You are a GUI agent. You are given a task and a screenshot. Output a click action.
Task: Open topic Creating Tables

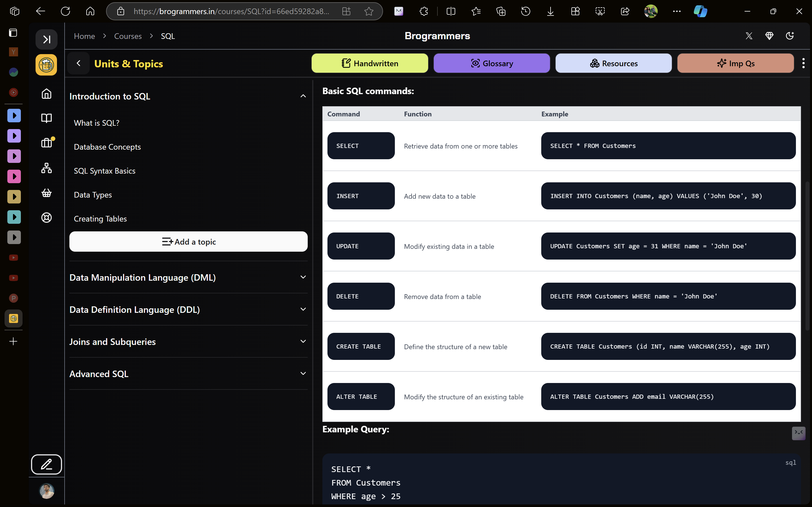click(100, 219)
